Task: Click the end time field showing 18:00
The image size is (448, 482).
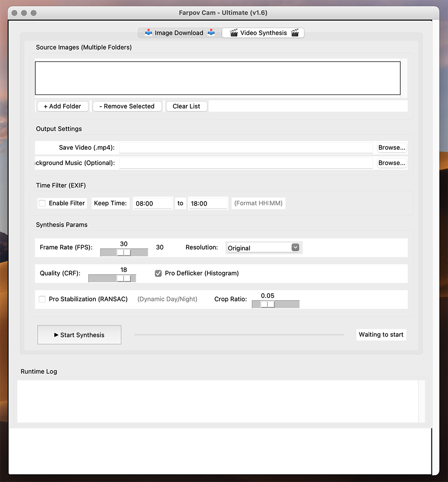Action: [207, 203]
